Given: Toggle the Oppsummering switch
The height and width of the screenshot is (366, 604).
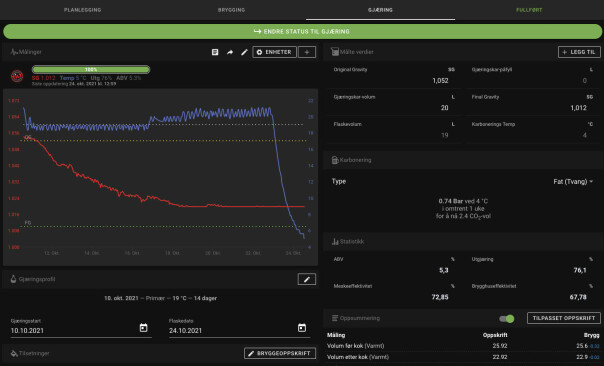Looking at the screenshot, I should 507,319.
